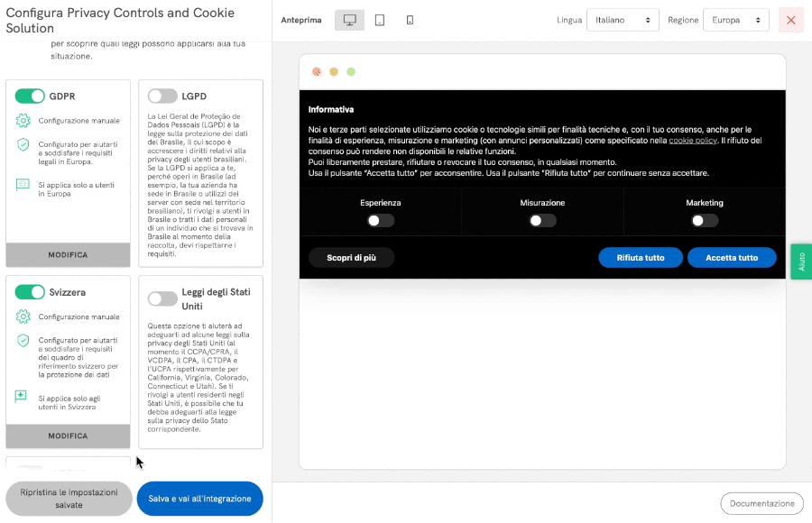Disable the GDPR toggle
812x523 pixels.
(30, 96)
